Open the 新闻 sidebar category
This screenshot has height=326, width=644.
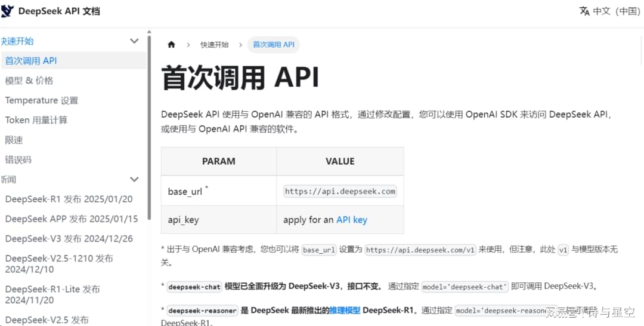8,179
